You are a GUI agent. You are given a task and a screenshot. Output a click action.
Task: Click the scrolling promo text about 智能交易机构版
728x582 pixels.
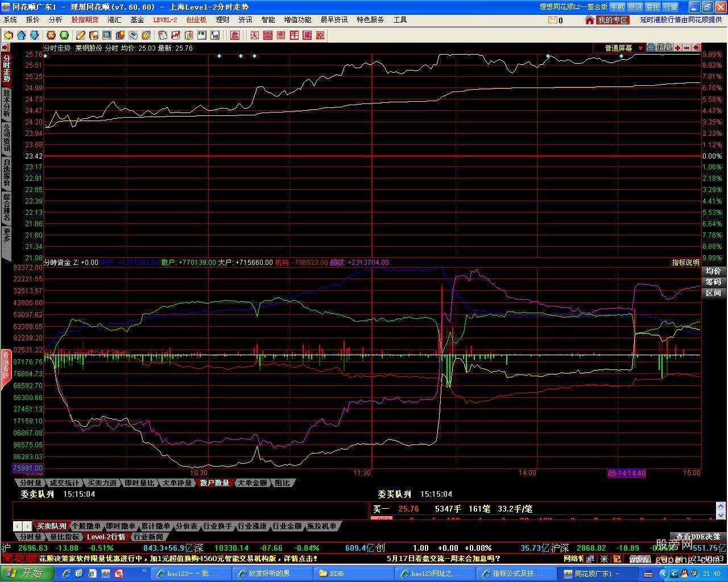point(178,559)
